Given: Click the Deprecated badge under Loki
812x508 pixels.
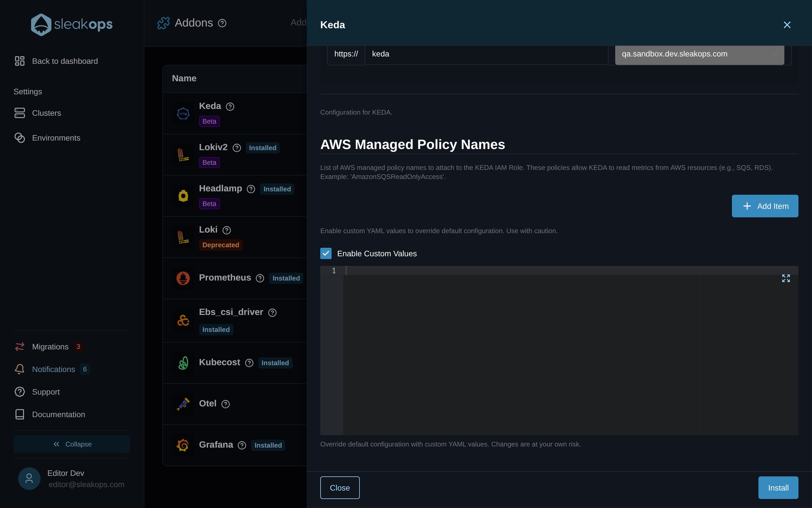Looking at the screenshot, I should point(221,245).
